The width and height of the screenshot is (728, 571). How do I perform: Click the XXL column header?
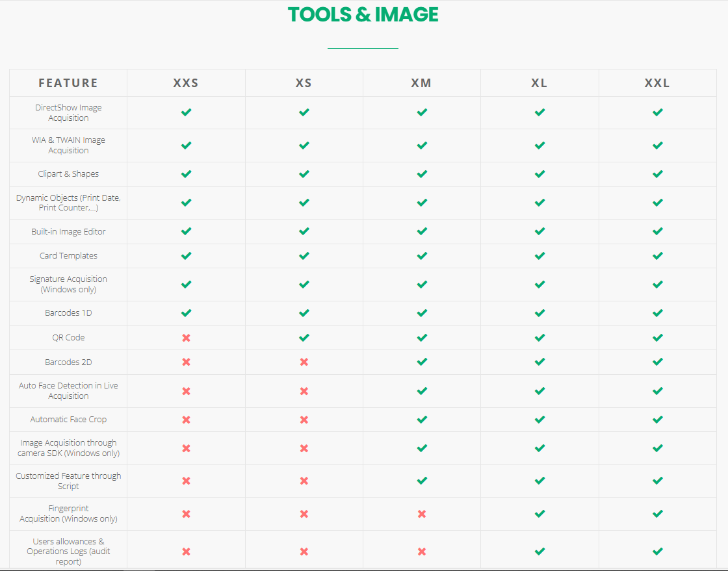(657, 83)
